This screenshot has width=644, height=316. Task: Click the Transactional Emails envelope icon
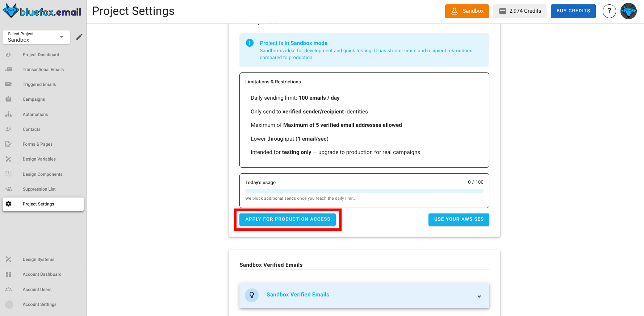[x=9, y=70]
